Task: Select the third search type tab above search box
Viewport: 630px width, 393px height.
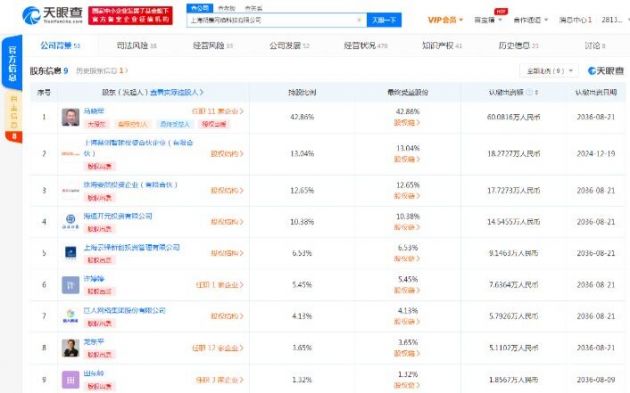Action: [253, 8]
